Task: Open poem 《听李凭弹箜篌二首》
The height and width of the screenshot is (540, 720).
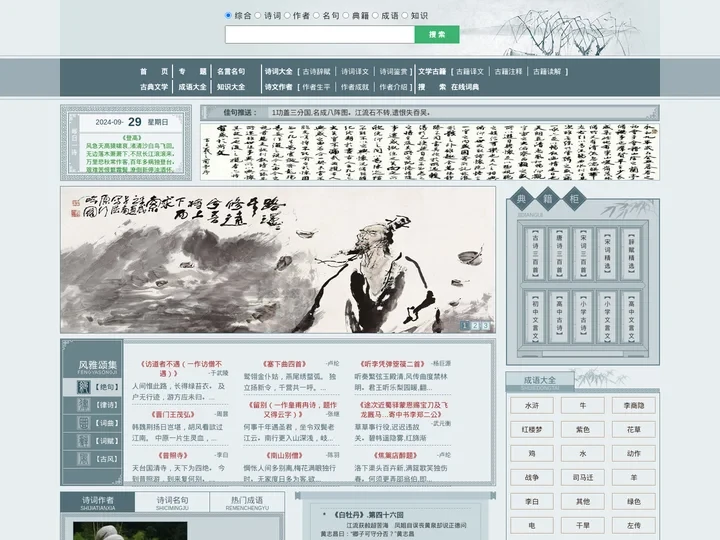Action: point(393,364)
